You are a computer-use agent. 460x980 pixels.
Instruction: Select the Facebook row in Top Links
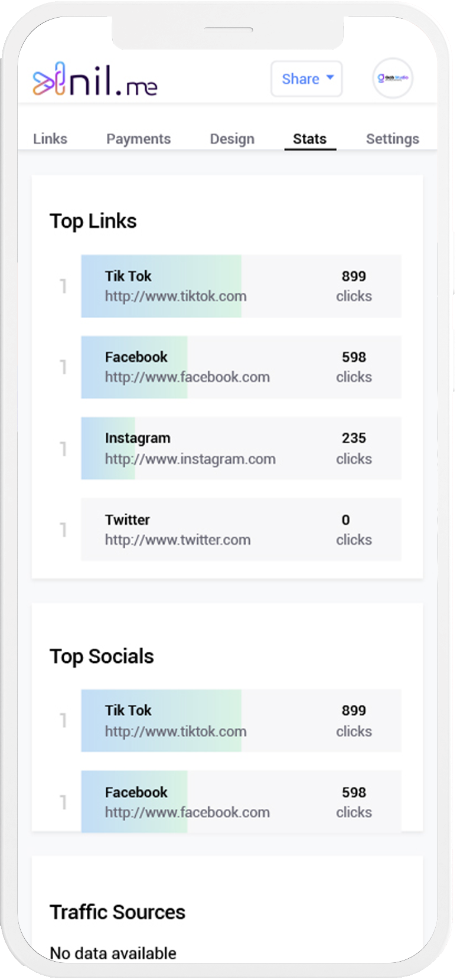point(241,367)
